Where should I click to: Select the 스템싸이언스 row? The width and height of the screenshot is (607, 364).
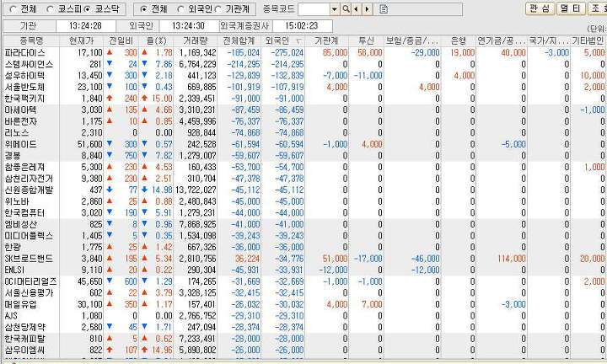click(303, 64)
